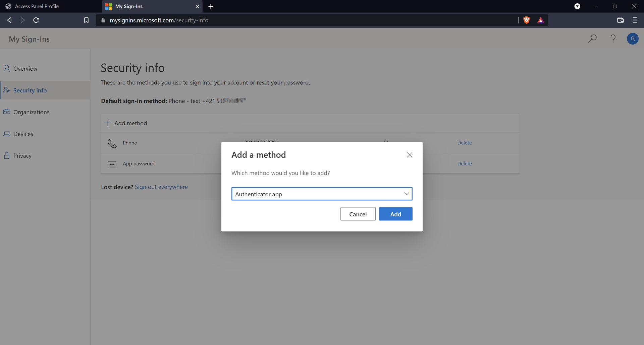Screen dimensions: 644x345
Task: Open the Brave wallet icon
Action: (x=620, y=20)
